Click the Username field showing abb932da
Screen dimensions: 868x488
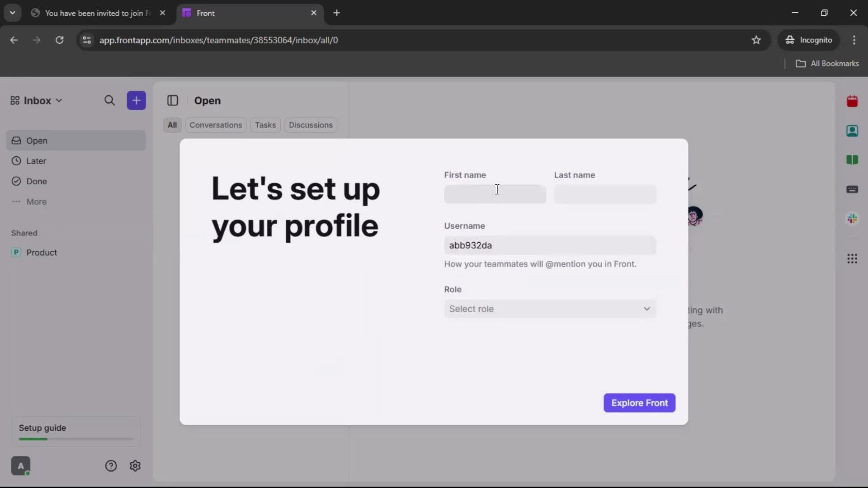549,245
